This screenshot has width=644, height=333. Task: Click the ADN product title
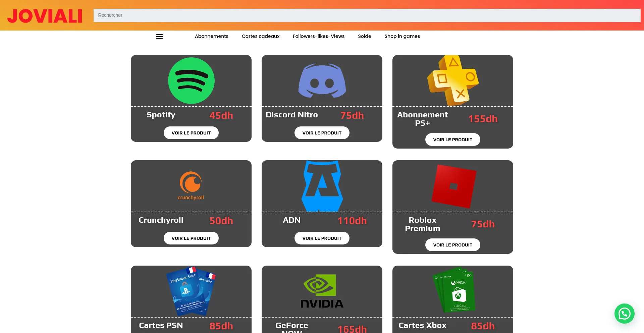[x=292, y=220]
